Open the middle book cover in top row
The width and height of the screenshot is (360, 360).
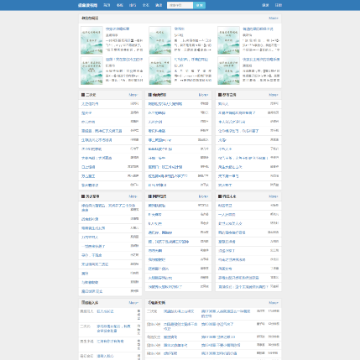[x=160, y=40]
